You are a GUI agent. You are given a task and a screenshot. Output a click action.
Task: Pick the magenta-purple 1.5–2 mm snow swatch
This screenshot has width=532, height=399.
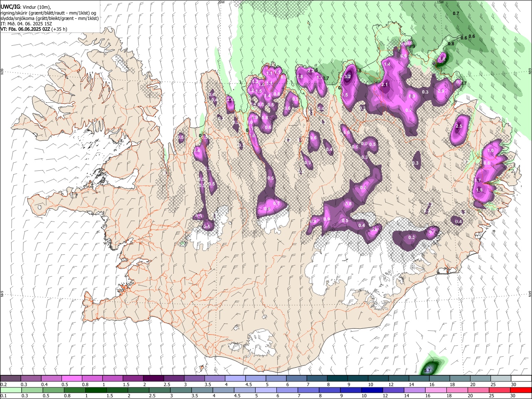click(133, 379)
